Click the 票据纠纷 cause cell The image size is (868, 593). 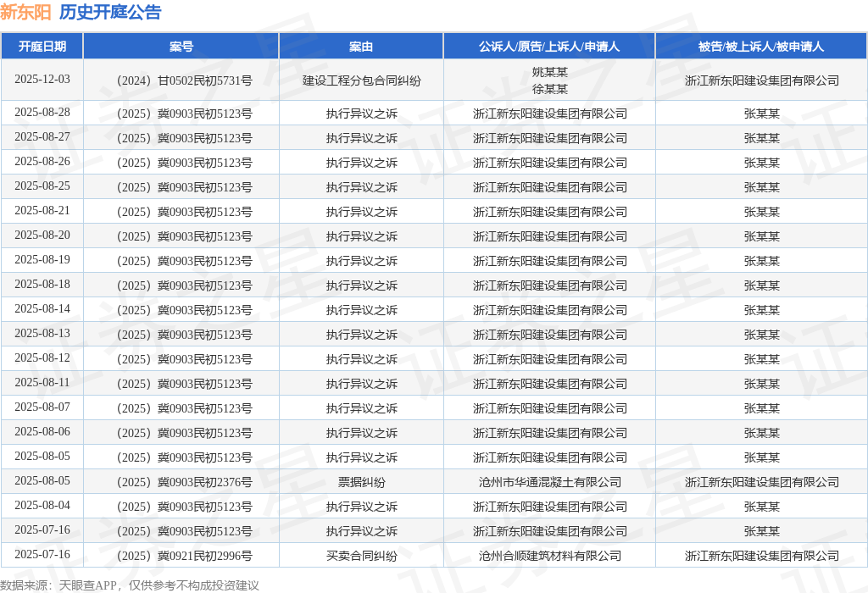(361, 482)
